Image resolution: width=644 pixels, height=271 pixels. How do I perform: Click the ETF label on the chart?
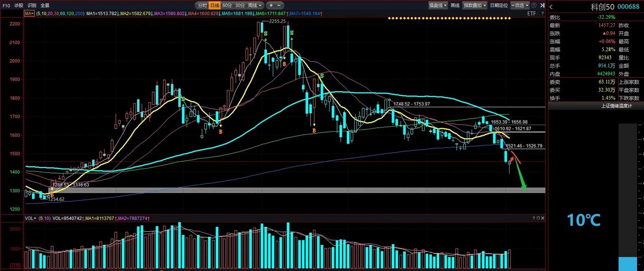(531, 14)
